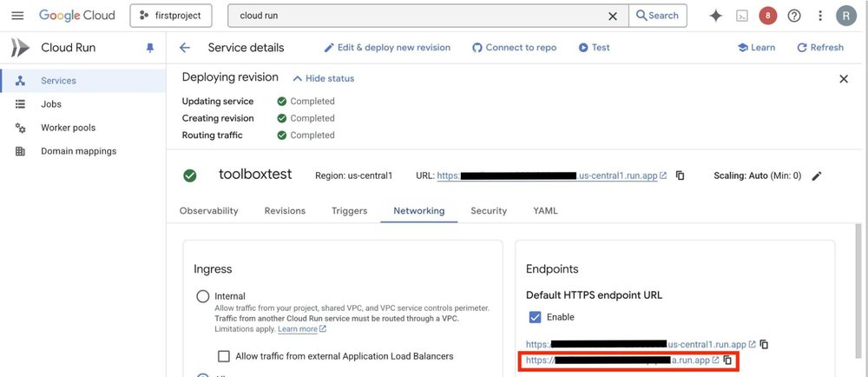The height and width of the screenshot is (377, 868).
Task: Click the Gemini AI sparkle icon
Action: (715, 16)
